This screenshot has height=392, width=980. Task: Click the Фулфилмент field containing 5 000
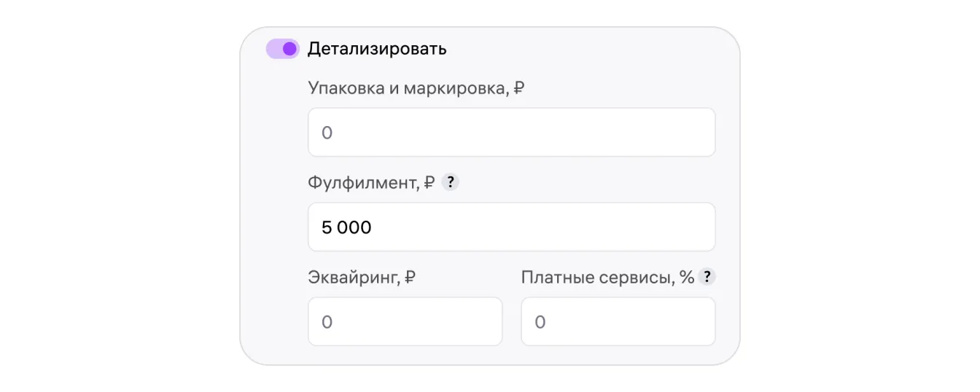pyautogui.click(x=511, y=227)
